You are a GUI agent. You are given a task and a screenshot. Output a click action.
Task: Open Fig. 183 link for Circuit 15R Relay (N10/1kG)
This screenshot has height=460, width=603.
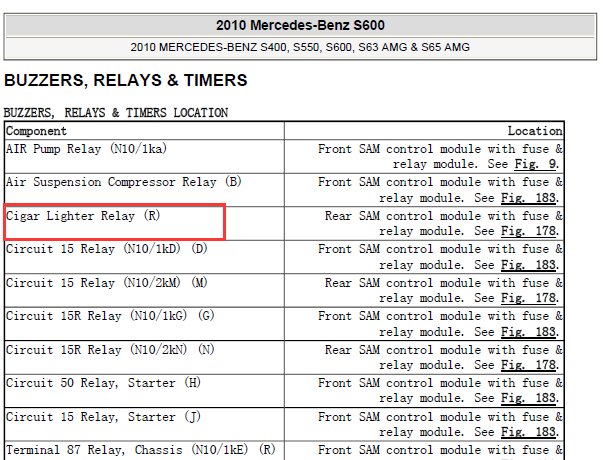tap(529, 332)
